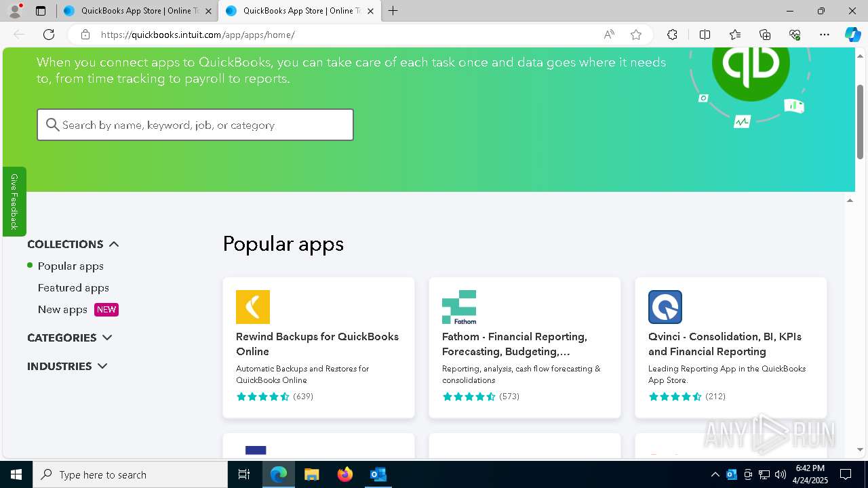View site information lock icon
The image size is (868, 488).
tap(85, 35)
